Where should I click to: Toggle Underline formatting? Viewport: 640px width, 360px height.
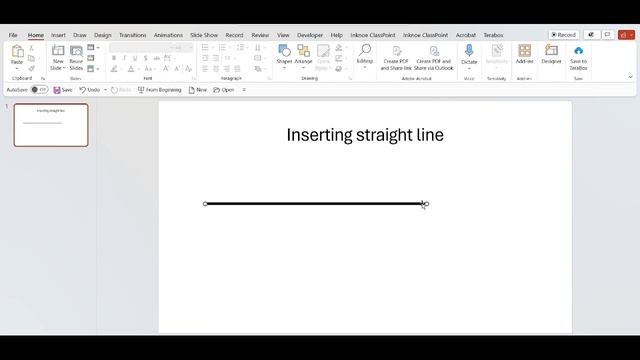[135, 58]
